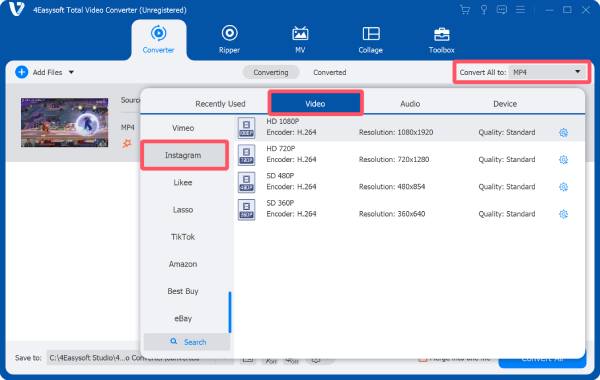Select the Recently Used tab
Screen dimensions: 600x380
[220, 104]
